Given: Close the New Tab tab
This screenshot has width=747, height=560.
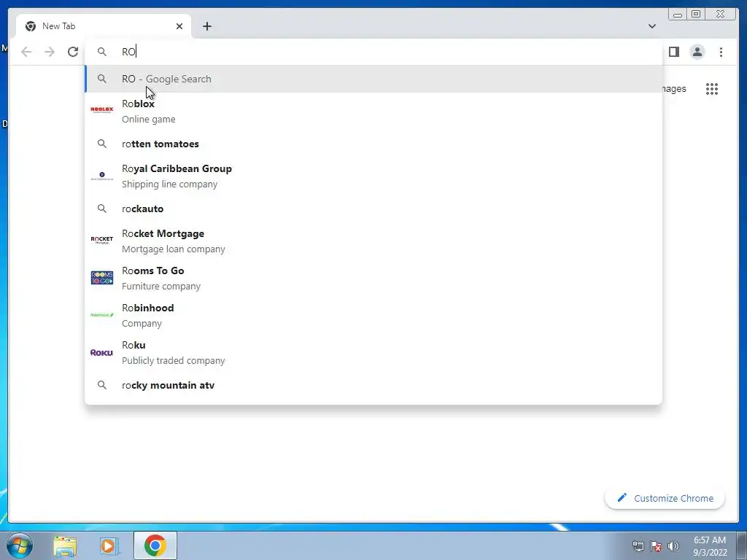Looking at the screenshot, I should [x=179, y=26].
